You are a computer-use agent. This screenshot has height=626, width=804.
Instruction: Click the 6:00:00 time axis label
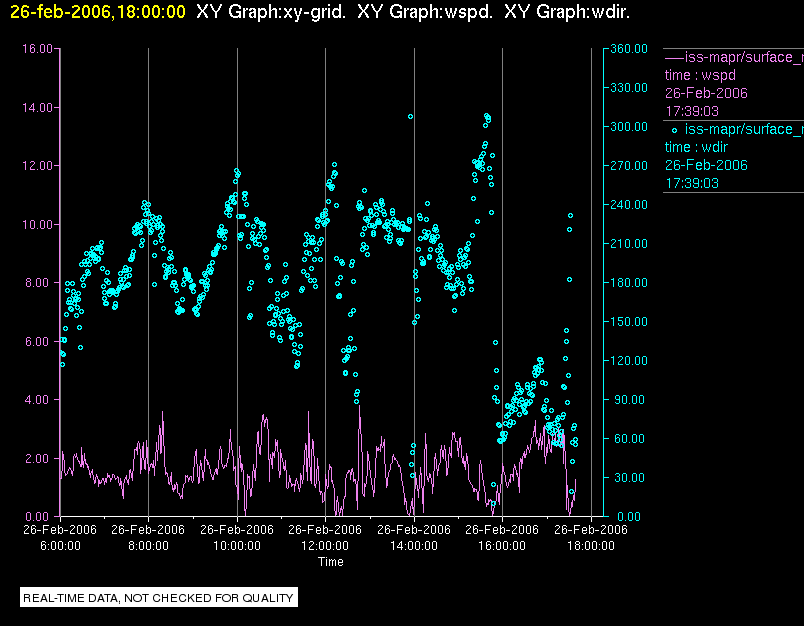pos(60,546)
